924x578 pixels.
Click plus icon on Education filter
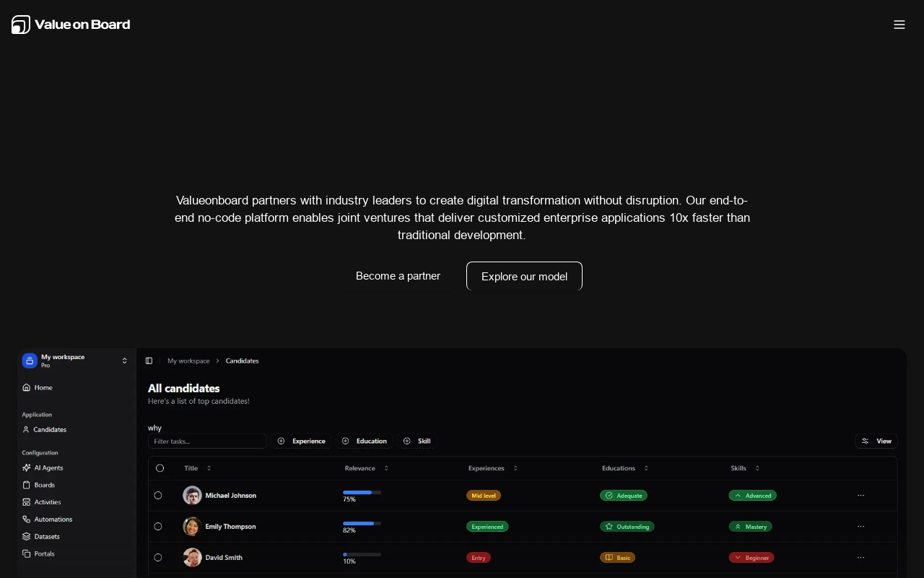pyautogui.click(x=345, y=441)
